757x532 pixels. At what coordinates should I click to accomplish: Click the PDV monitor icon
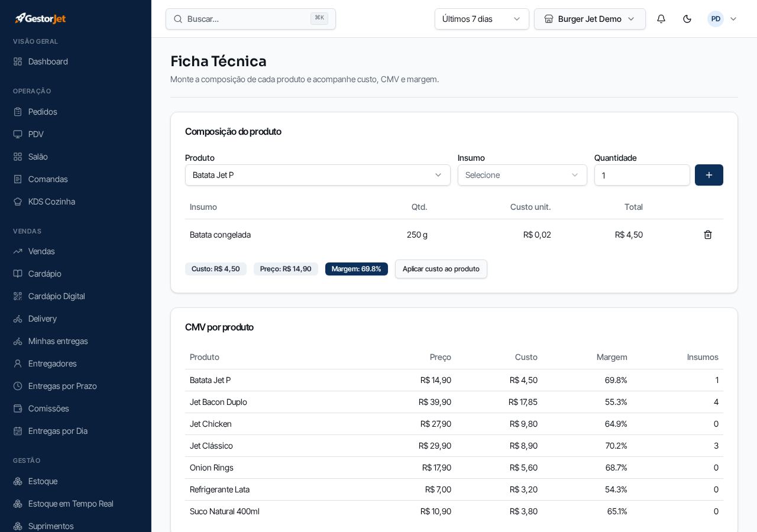point(18,134)
